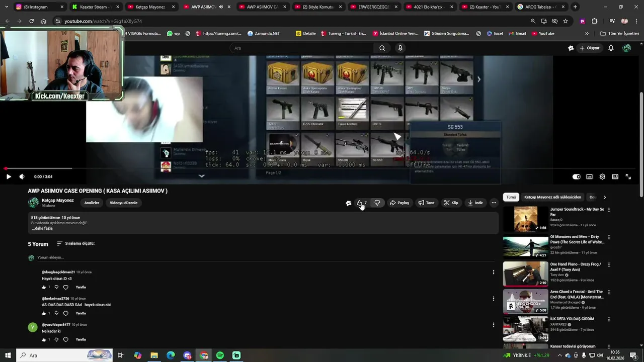
Task: Bookmark this page with the star icon
Action: (566, 21)
